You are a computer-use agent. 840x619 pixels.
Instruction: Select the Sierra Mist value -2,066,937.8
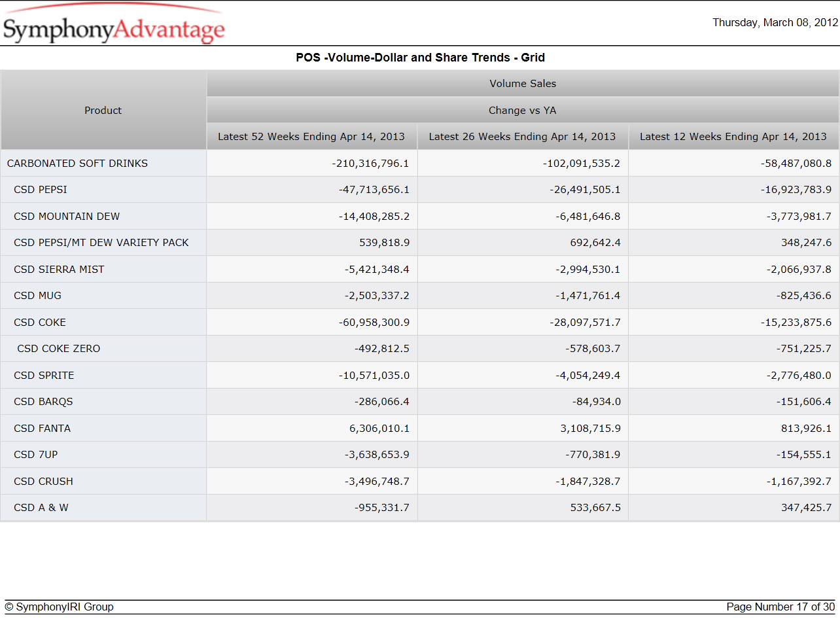pos(799,270)
